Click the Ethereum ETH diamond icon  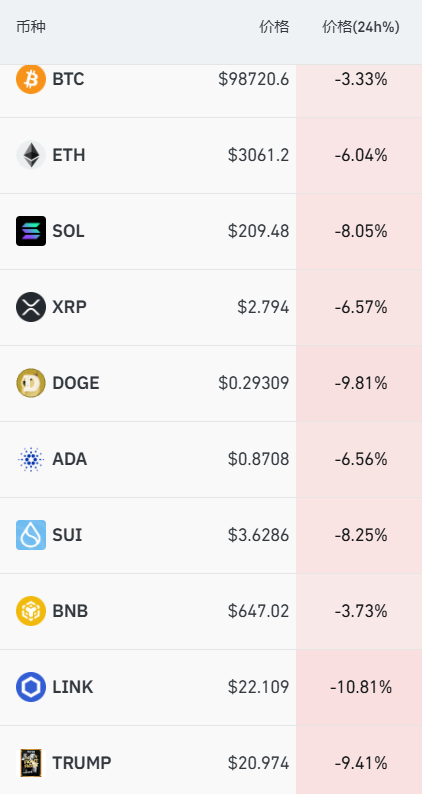[x=31, y=155]
